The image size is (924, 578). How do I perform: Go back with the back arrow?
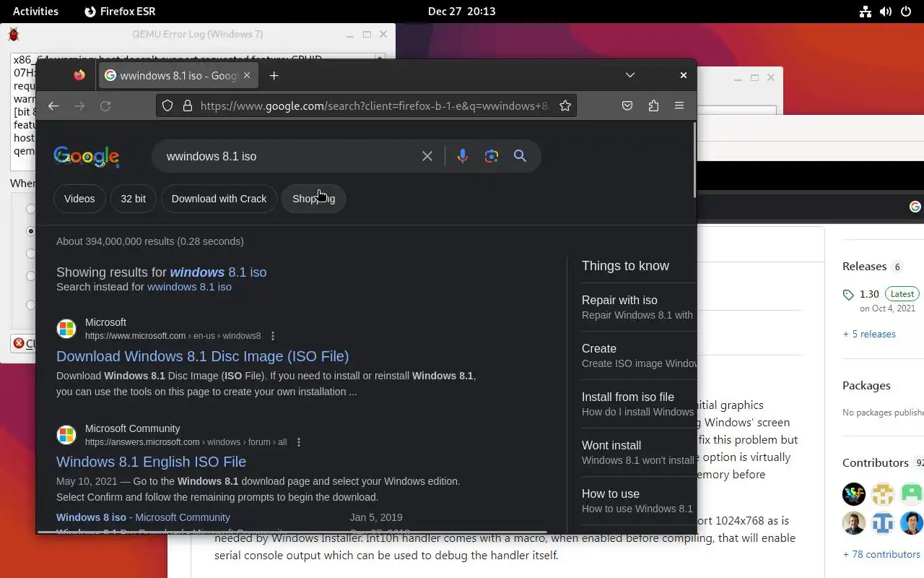coord(53,105)
